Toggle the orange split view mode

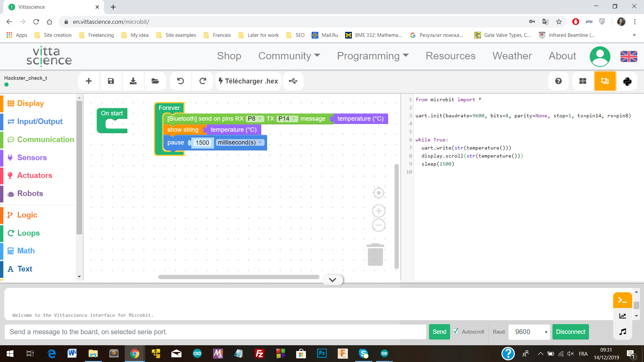click(605, 81)
